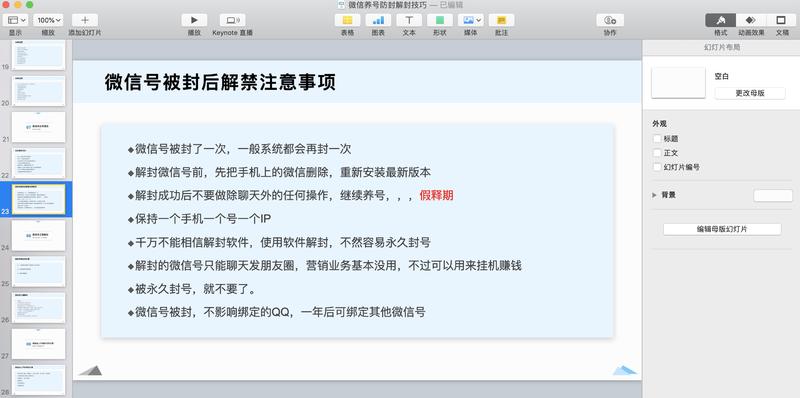The width and height of the screenshot is (800, 398).
Task: Select slide 21 thumbnail in navigator
Action: tap(39, 127)
